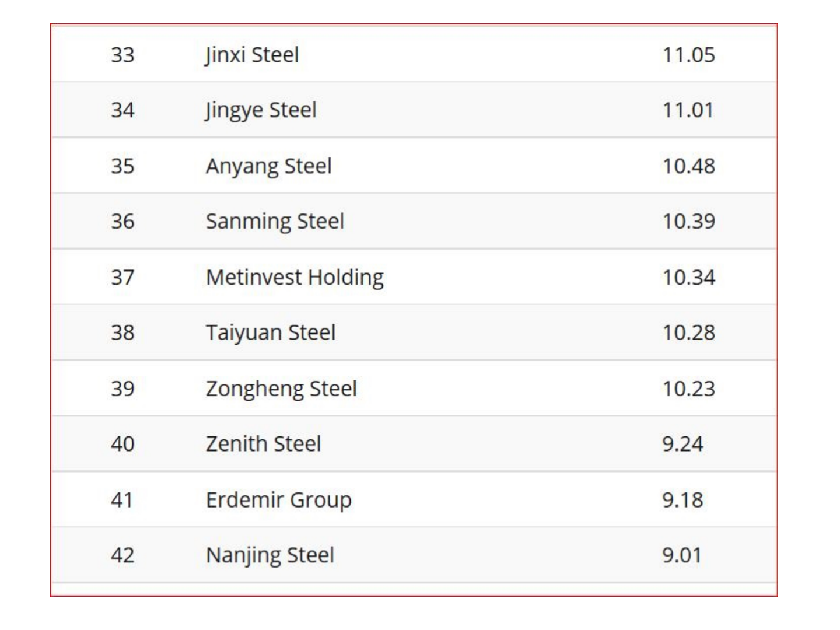The image size is (840, 630).
Task: Click the 11.05 tonnage value
Action: tap(688, 55)
